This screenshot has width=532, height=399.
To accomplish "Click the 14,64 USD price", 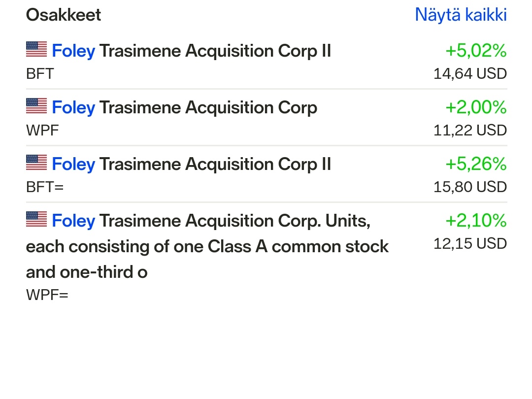I will tap(470, 74).
